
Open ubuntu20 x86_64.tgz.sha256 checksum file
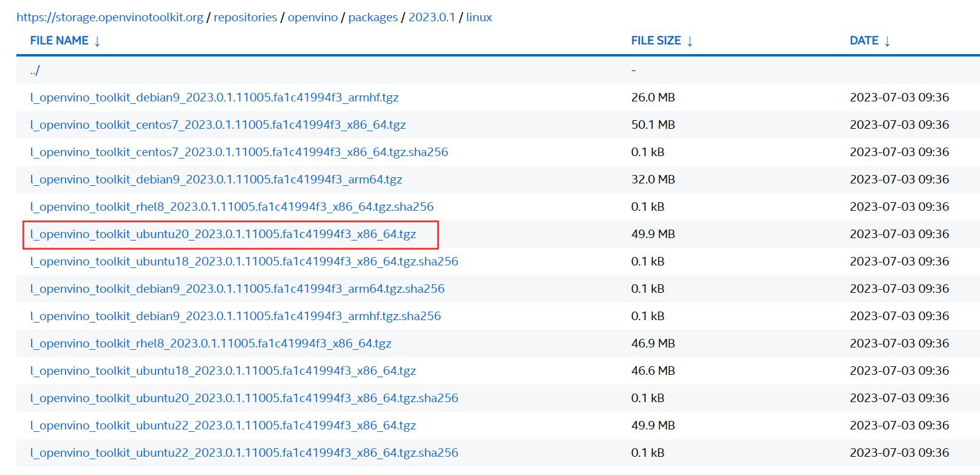point(244,398)
